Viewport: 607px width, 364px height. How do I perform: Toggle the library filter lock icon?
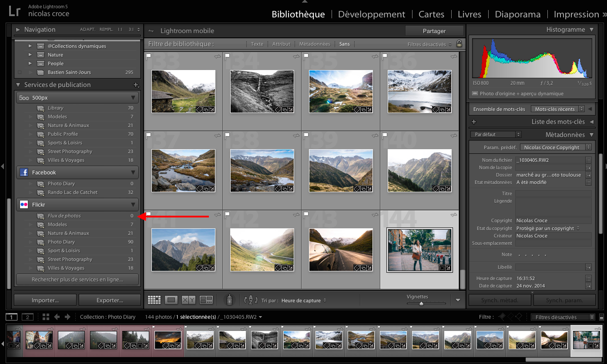459,44
